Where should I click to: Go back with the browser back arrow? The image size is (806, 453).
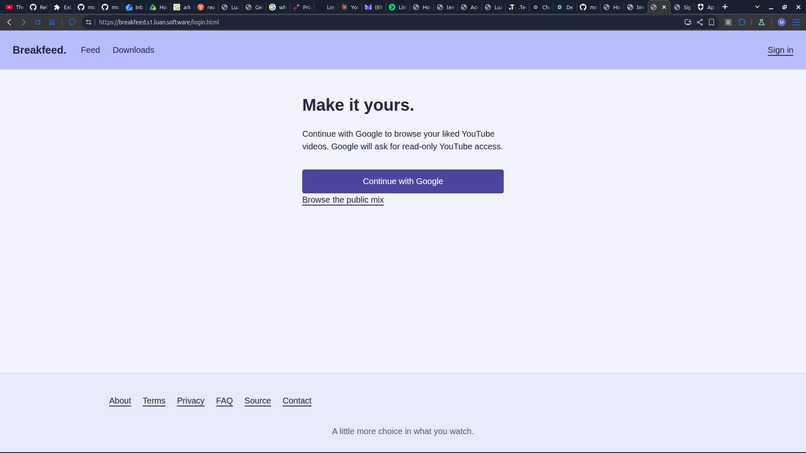pyautogui.click(x=9, y=22)
